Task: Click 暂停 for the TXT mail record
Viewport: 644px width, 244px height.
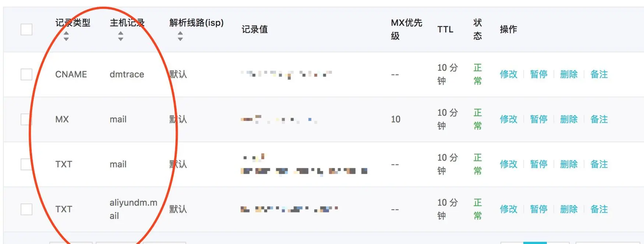Action: tap(539, 164)
